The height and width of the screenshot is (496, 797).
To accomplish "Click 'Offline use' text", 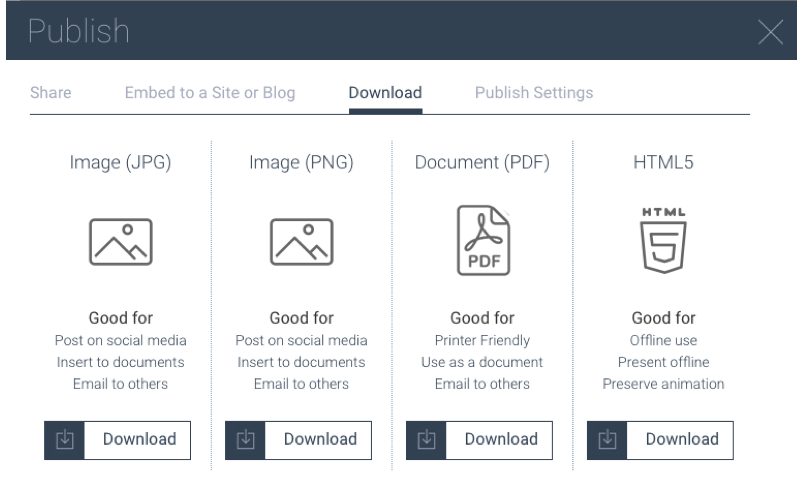I will click(x=663, y=340).
